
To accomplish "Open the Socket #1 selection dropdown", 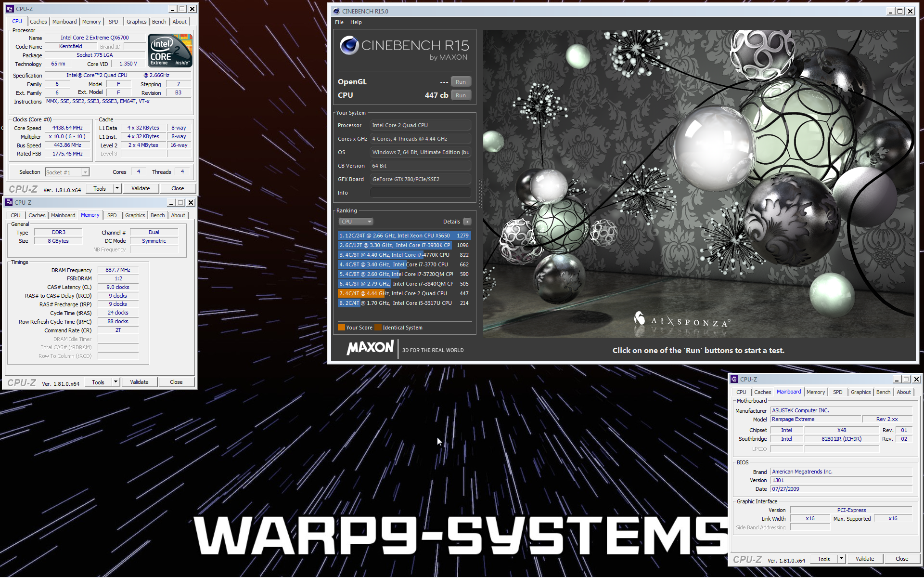I will 67,172.
